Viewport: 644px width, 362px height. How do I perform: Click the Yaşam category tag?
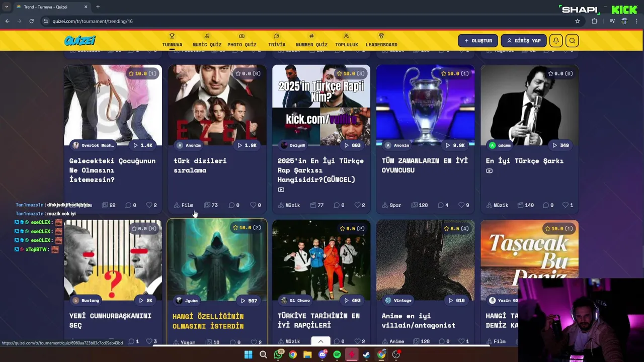click(184, 342)
